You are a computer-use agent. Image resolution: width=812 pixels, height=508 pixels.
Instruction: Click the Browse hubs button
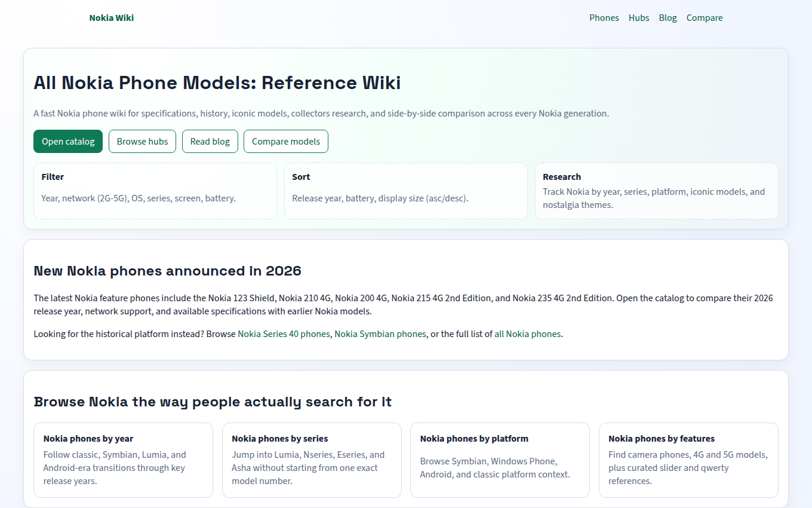(x=142, y=142)
